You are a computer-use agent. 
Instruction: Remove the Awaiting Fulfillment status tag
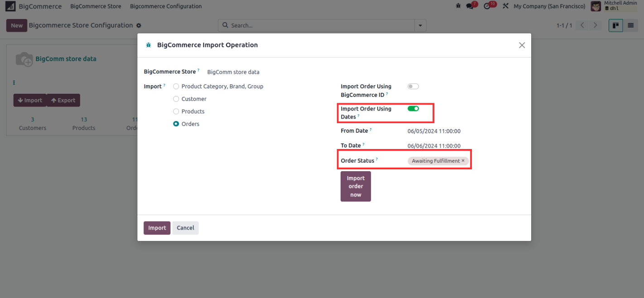[463, 161]
